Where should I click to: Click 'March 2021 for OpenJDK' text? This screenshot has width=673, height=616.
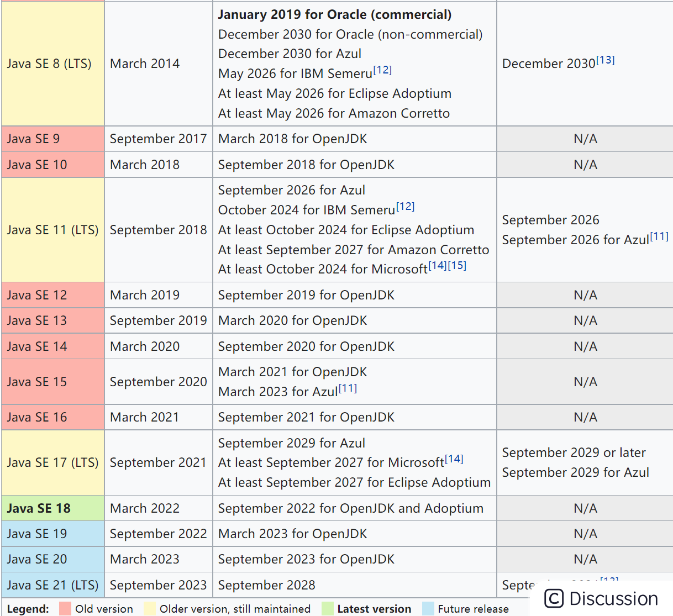293,372
